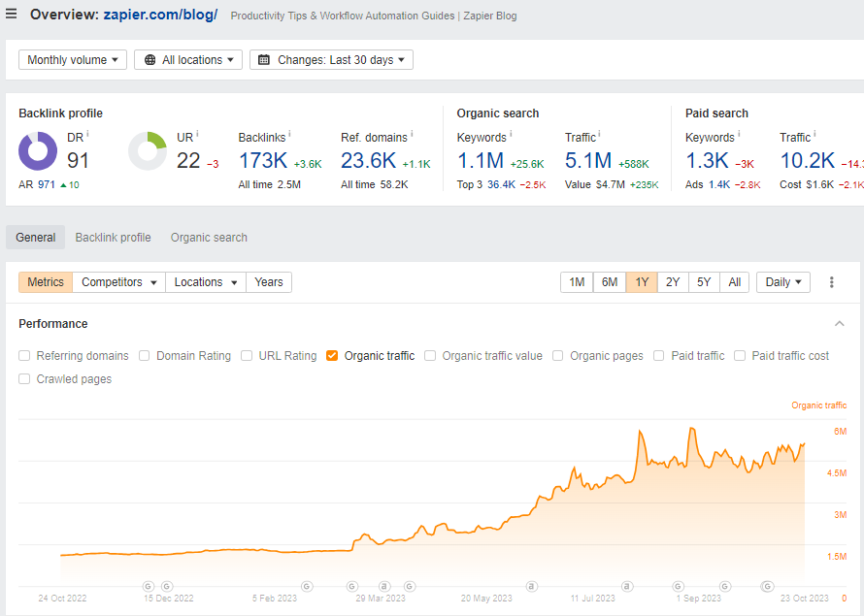
Task: Enable the Paid traffic checkbox
Action: [x=658, y=356]
